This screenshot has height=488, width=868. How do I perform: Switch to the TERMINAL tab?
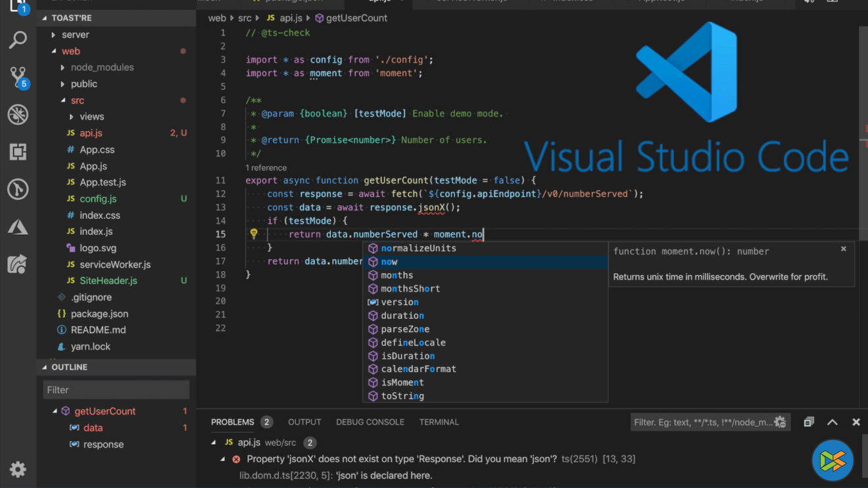tap(439, 422)
